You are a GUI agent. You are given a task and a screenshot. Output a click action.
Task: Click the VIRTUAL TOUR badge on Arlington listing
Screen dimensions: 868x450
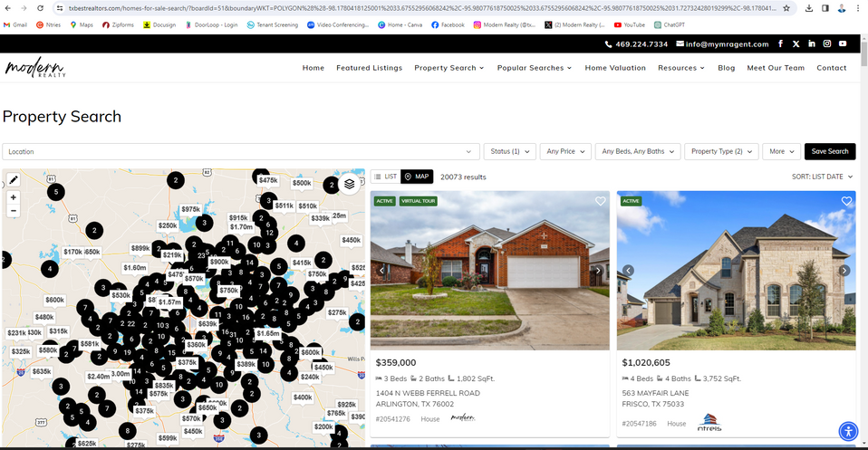[419, 201]
